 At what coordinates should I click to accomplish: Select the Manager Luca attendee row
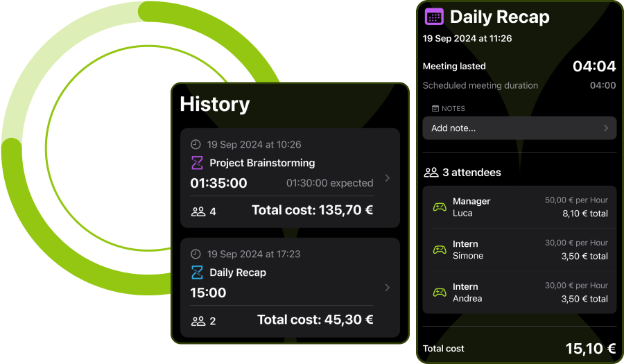click(519, 207)
